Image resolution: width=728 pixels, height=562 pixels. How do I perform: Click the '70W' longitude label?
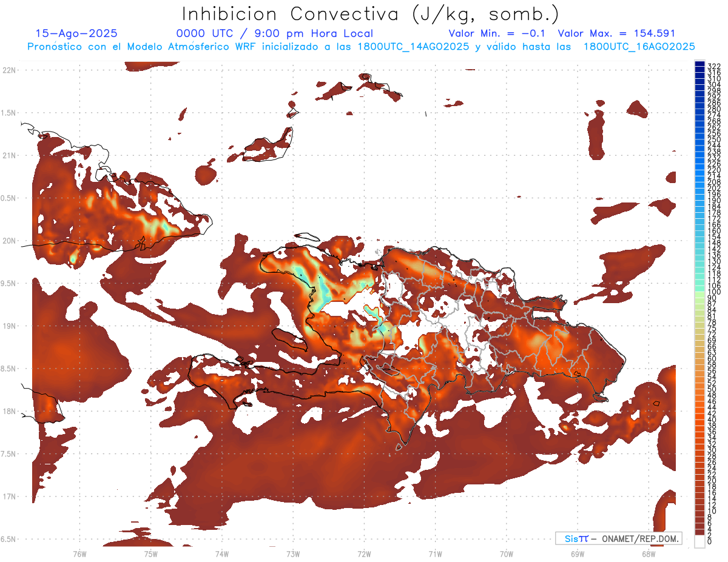tap(507, 554)
